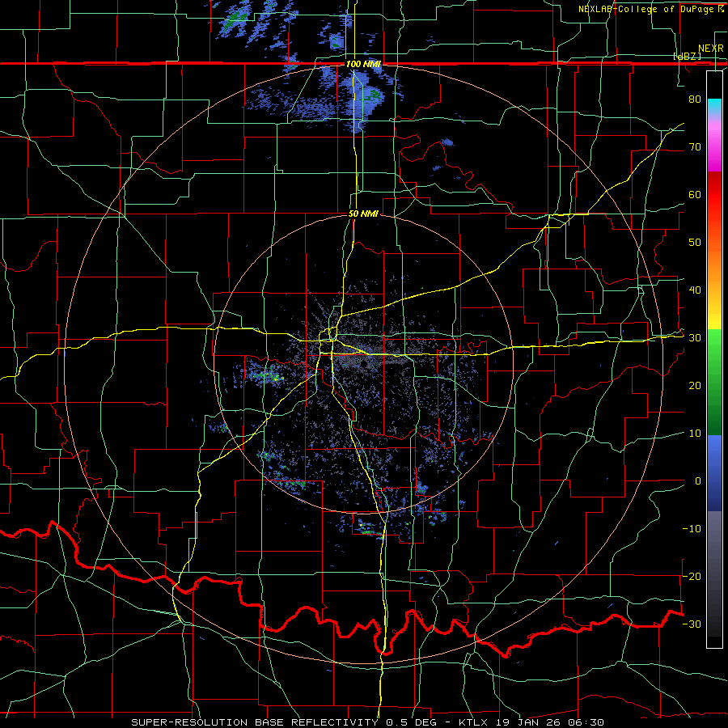Click the "NEXLAB-College of DuPage" credit text
The image size is (728, 728).
point(645,9)
